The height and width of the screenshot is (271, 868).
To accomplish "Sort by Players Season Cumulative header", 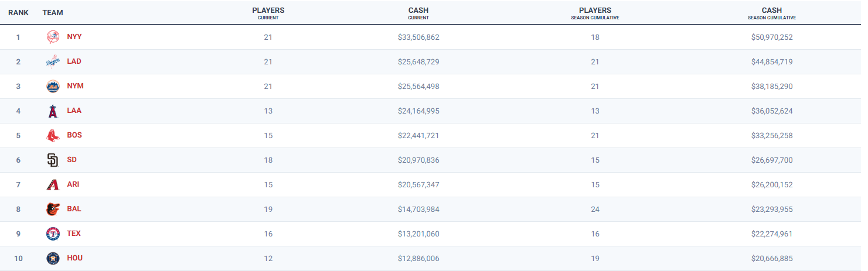I will click(x=595, y=13).
